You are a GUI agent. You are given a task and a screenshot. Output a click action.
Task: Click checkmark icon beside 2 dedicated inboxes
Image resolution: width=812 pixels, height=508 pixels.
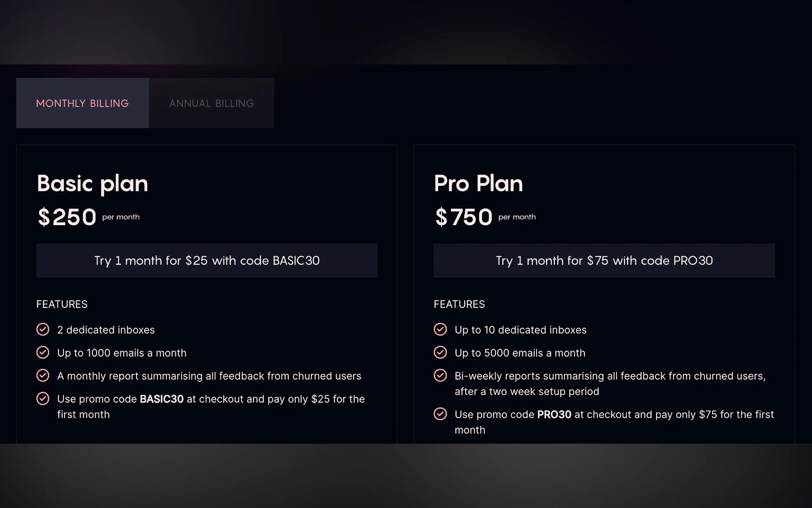click(x=43, y=329)
